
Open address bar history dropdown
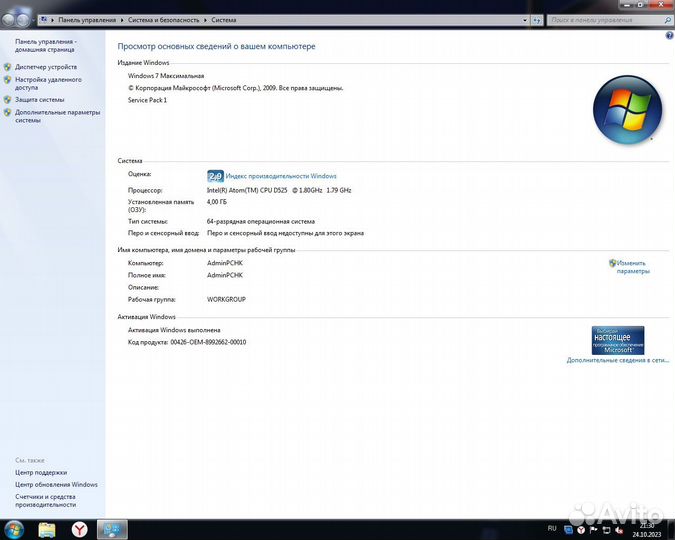coord(525,20)
